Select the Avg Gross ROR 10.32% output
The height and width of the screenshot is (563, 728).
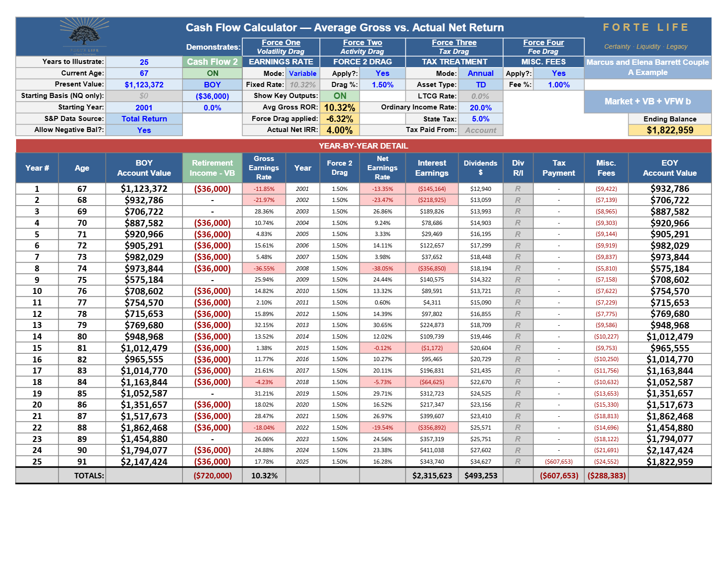(340, 108)
